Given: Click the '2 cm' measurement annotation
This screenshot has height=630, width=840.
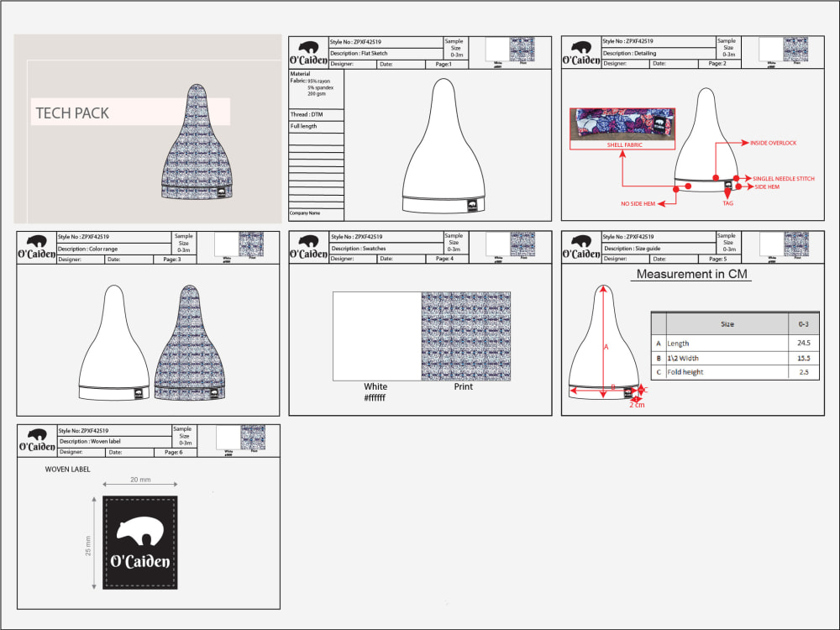Looking at the screenshot, I should (x=637, y=405).
